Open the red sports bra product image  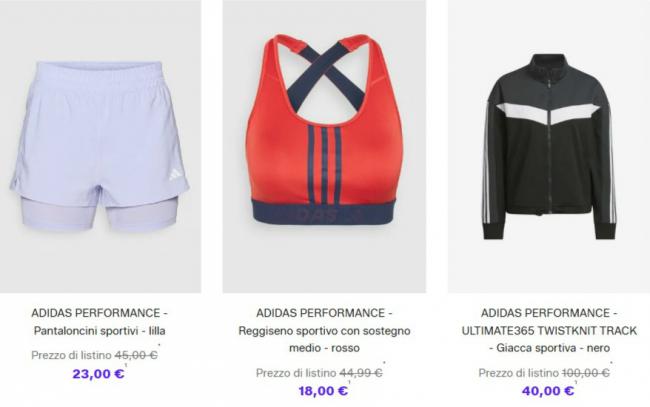(x=324, y=146)
